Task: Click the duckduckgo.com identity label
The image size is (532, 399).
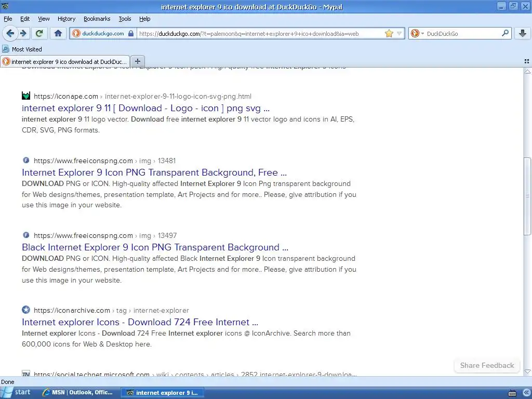Action: (x=103, y=33)
